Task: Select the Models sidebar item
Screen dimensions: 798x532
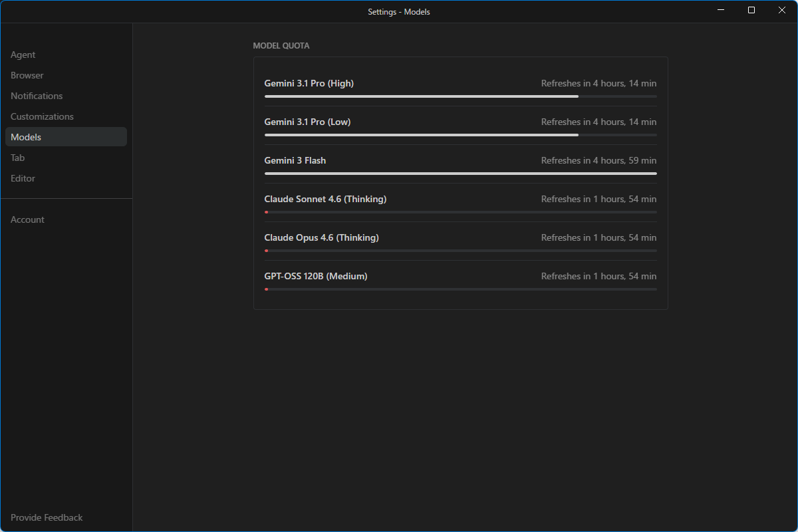Action: click(26, 137)
